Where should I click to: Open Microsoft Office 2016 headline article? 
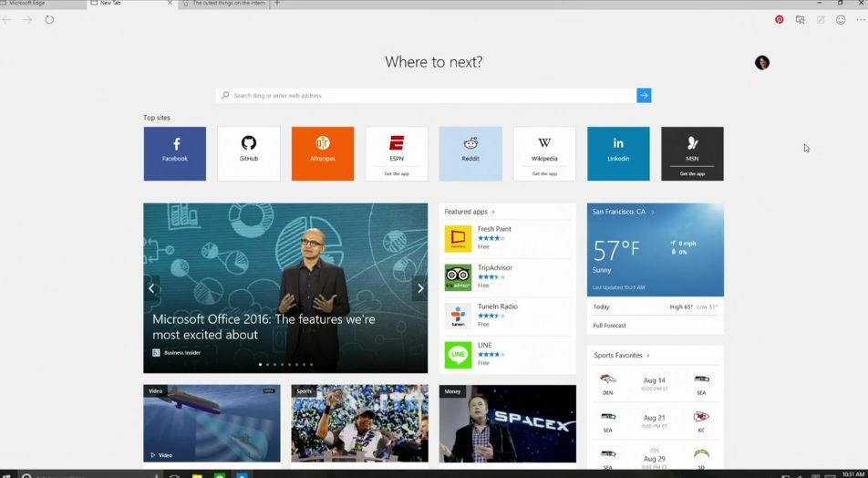pos(263,327)
